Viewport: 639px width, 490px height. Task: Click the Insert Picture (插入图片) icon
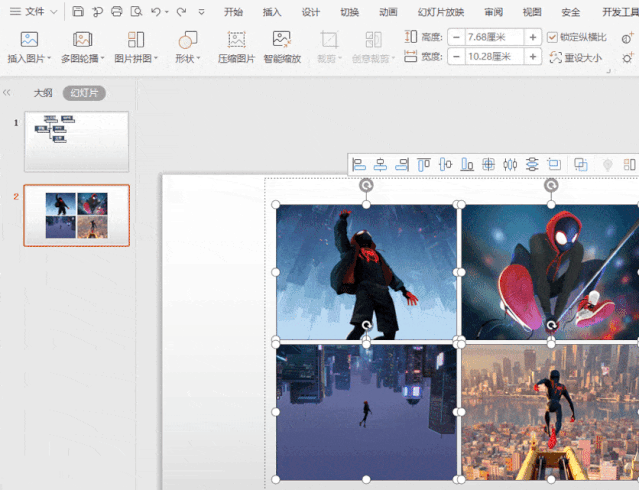[x=29, y=40]
